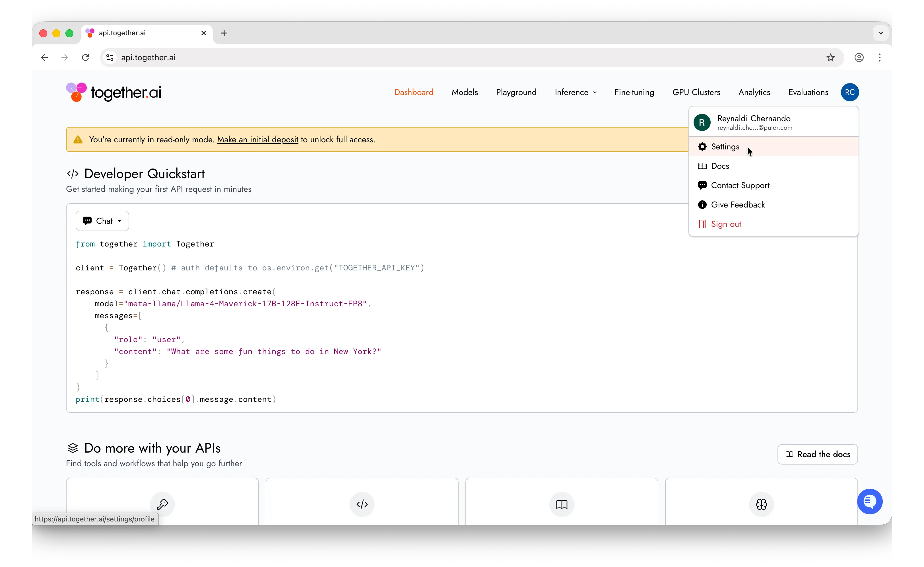Click the together.ai logo
The height and width of the screenshot is (567, 924).
pyautogui.click(x=114, y=92)
